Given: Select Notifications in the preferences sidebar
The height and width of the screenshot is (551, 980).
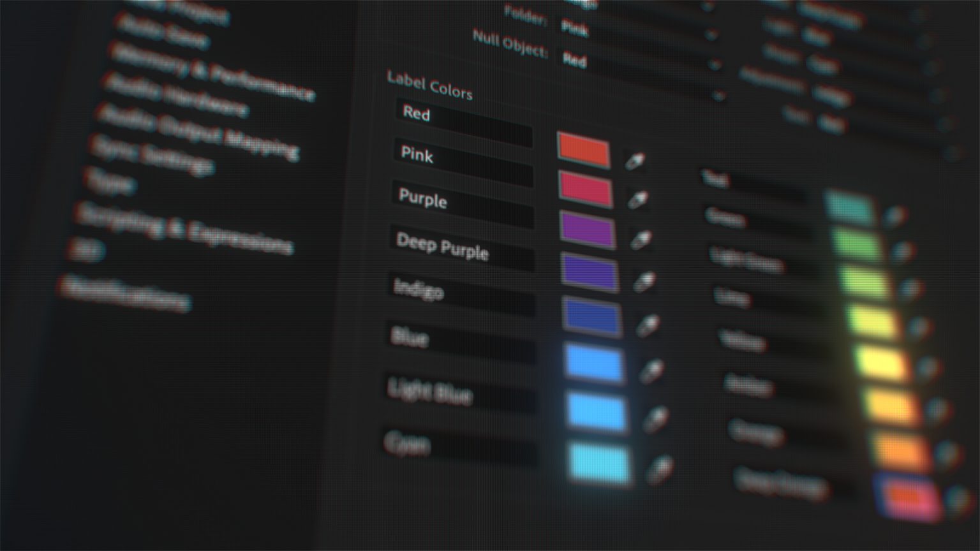Looking at the screenshot, I should pyautogui.click(x=125, y=293).
